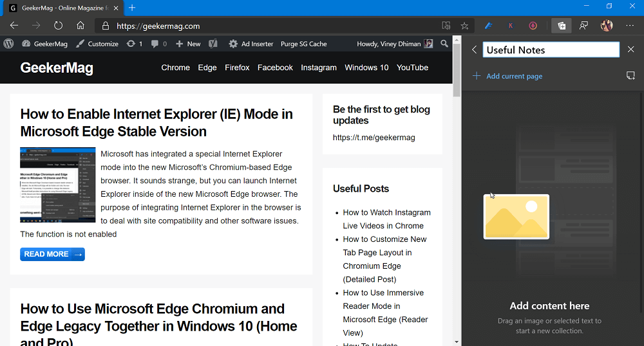
Task: Open the Edge Chromium and Legacy article
Action: click(159, 325)
